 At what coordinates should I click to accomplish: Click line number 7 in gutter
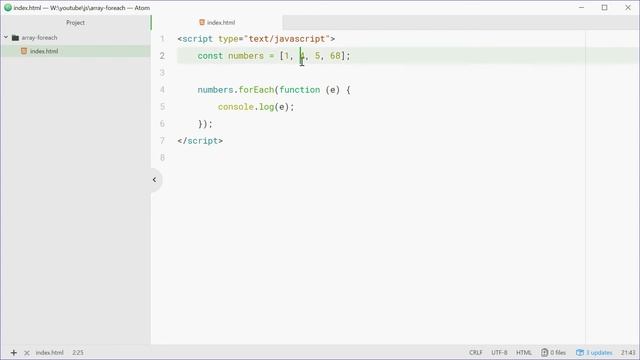(x=162, y=141)
